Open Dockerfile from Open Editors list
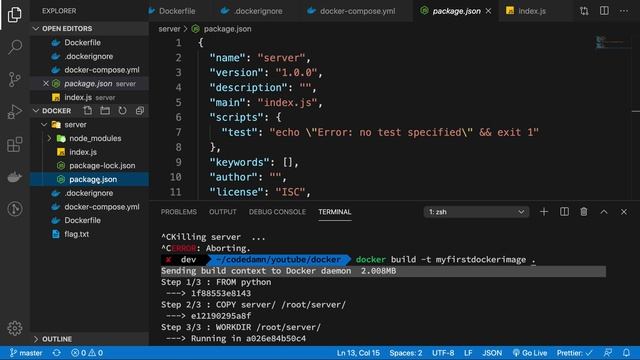The image size is (640, 360). (x=82, y=42)
